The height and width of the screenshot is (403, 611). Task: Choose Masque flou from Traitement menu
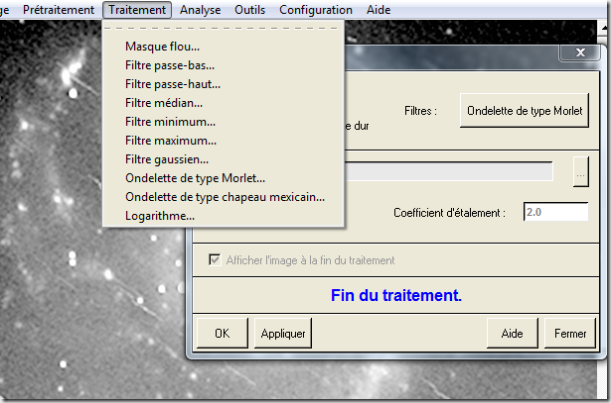(x=162, y=46)
